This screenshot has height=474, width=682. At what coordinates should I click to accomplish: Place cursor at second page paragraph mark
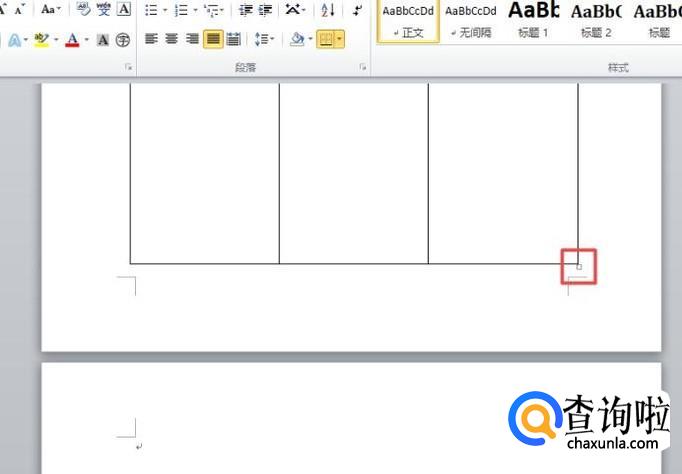139,446
